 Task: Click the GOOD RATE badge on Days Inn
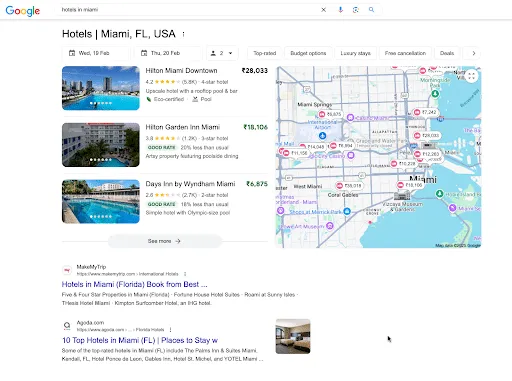pos(161,204)
